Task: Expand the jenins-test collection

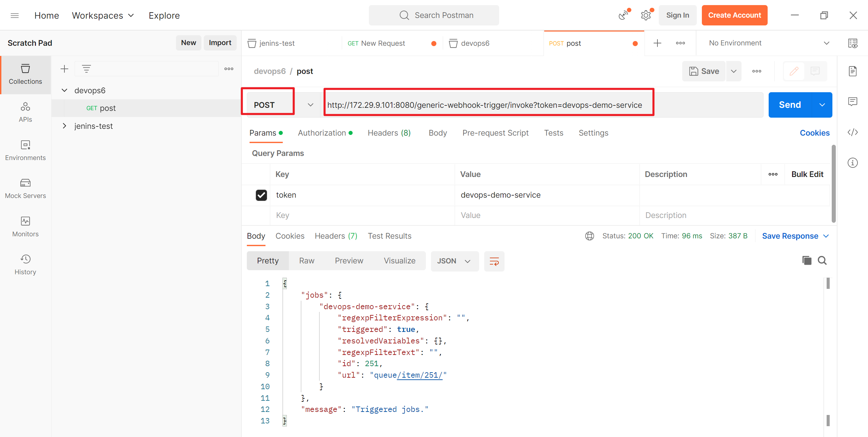Action: tap(64, 126)
